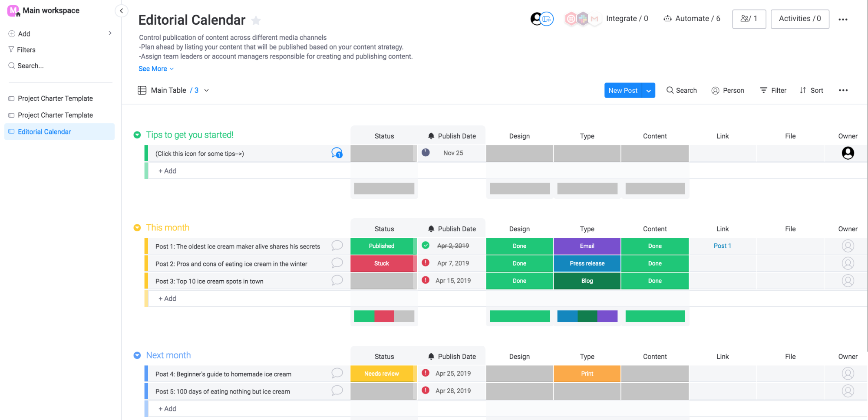Select Project Charter Template in the sidebar
Image resolution: width=868 pixels, height=420 pixels.
55,98
